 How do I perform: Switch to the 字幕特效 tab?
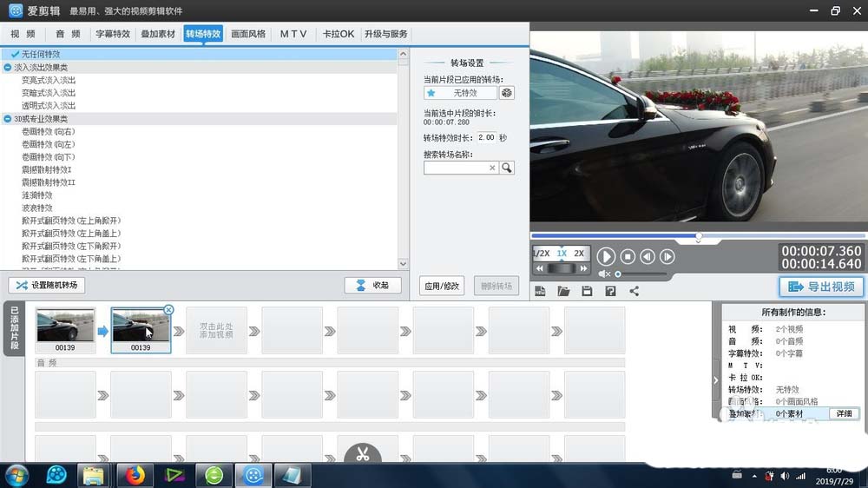click(113, 35)
